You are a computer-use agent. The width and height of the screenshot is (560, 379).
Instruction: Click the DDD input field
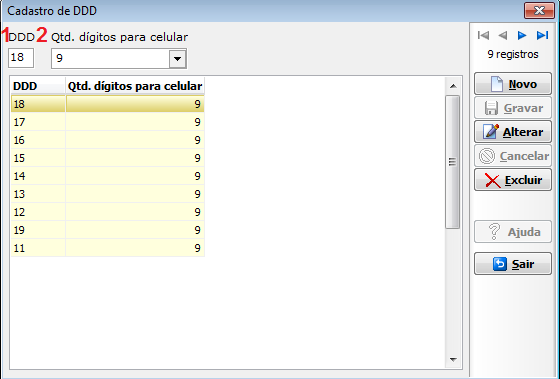[21, 58]
